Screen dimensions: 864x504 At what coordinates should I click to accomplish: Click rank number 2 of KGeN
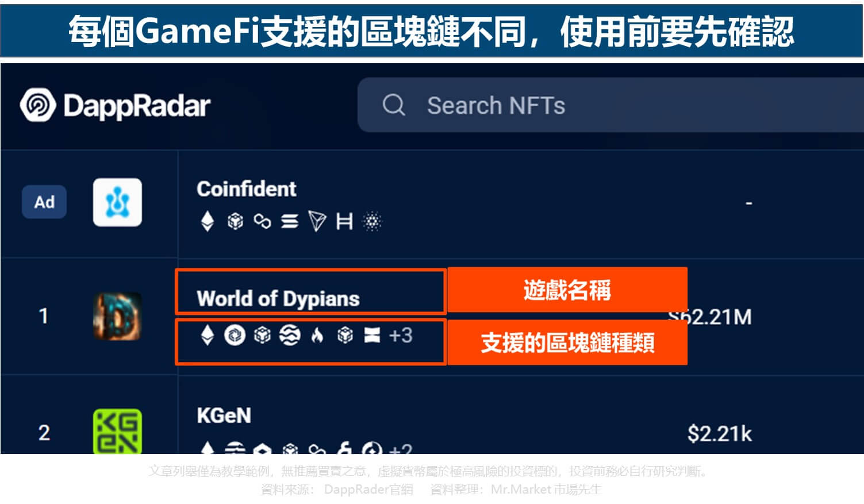tap(44, 433)
